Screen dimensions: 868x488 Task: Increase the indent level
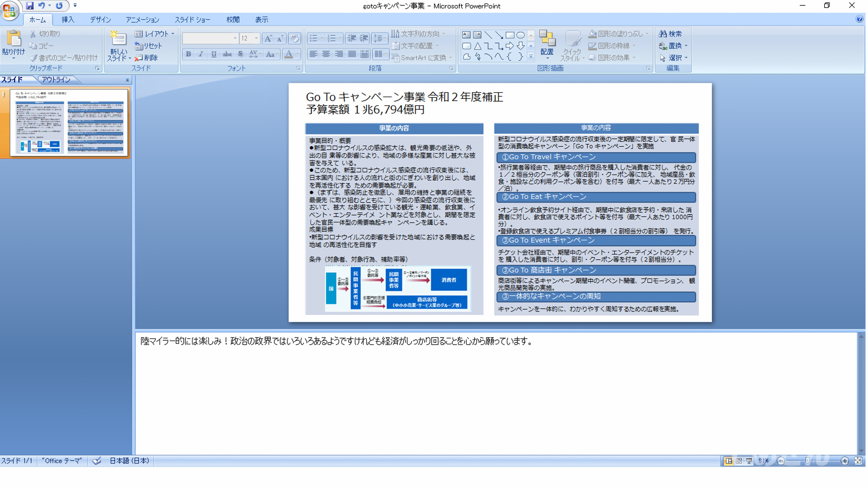coord(364,38)
